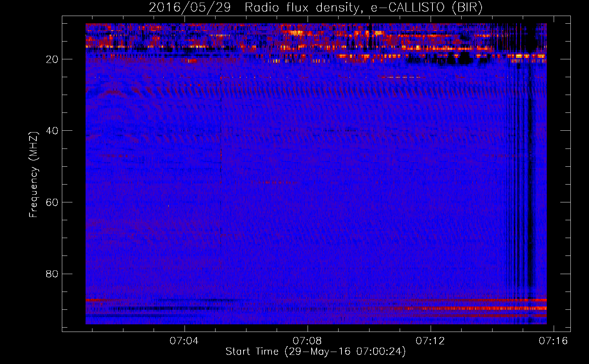Click the 80 MHz frequency tick label
This screenshot has width=589, height=364.
pos(52,274)
